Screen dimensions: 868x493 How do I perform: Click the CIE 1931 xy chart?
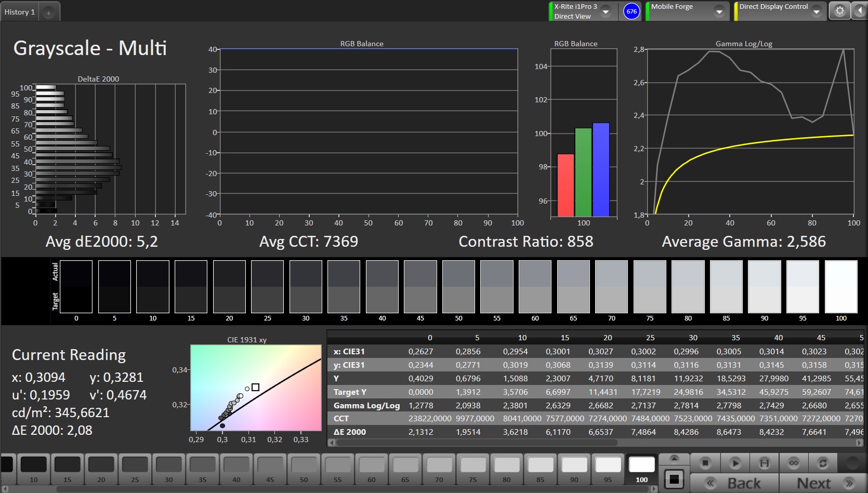(256, 388)
